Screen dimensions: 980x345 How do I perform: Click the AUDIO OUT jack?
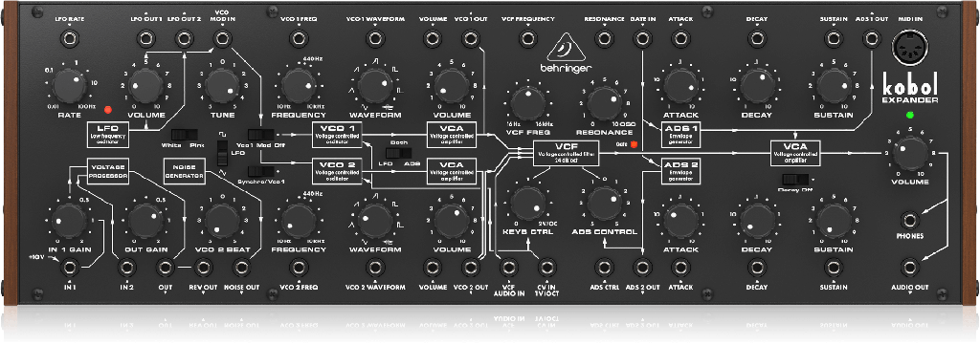coord(909,269)
